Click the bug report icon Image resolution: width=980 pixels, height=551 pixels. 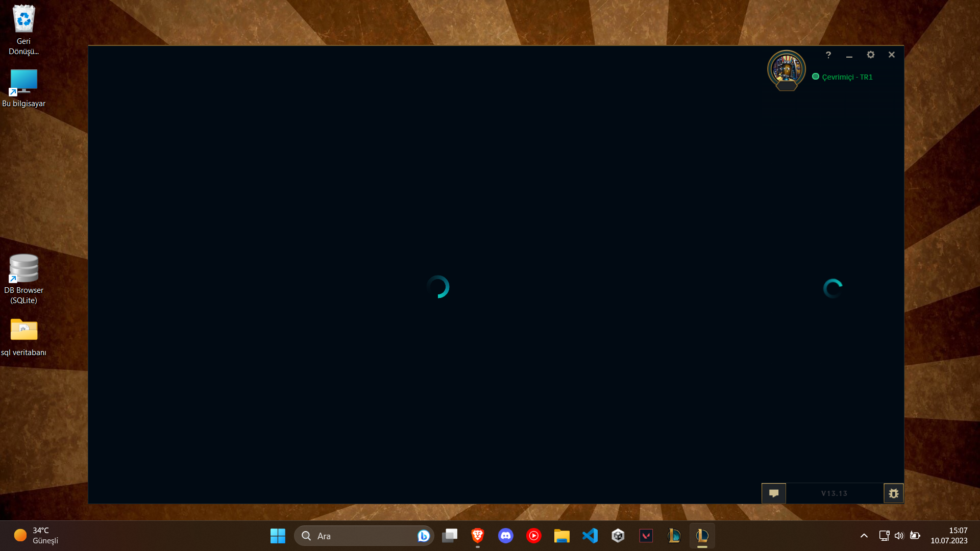click(x=893, y=493)
